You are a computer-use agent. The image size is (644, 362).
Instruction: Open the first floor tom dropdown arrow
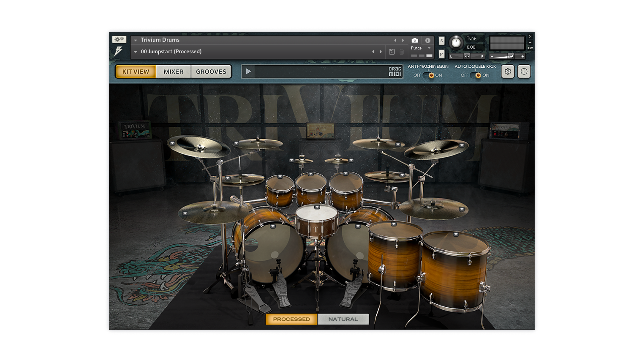point(394,224)
